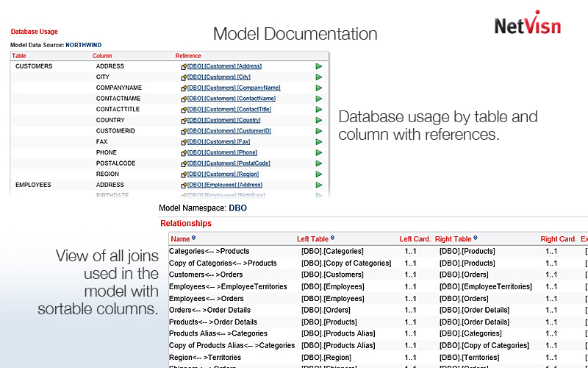Click the green arrow in COUNTRY row
588x368 pixels.
coord(319,120)
